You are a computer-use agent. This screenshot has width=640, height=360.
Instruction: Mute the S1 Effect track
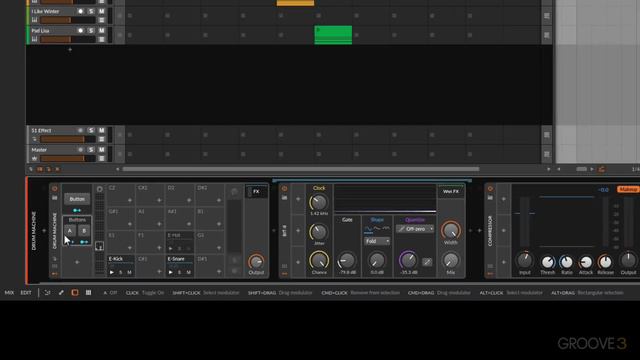102,131
